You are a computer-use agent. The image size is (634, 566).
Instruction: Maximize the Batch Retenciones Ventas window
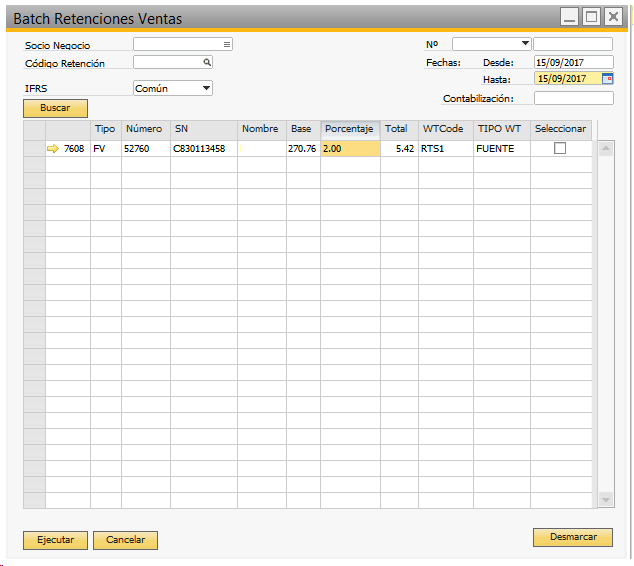click(x=591, y=17)
